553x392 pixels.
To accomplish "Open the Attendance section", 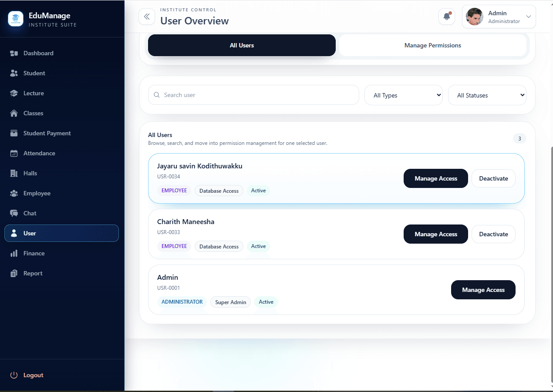I will (39, 153).
